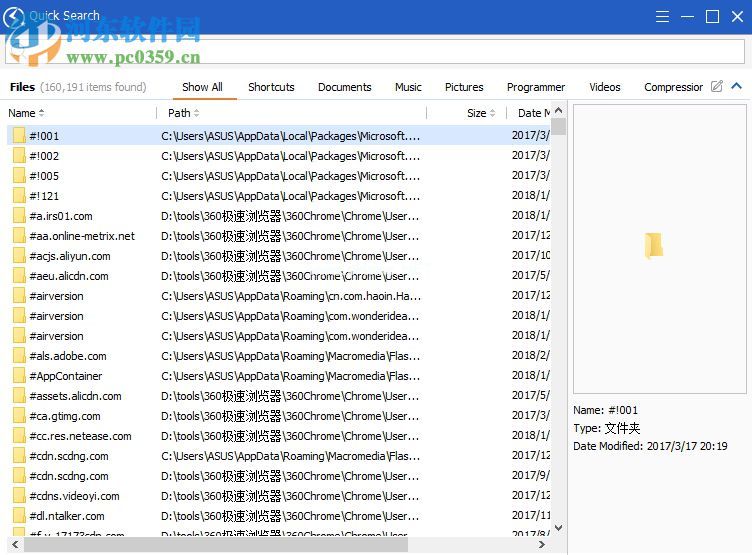Open the Programmer tab

(536, 87)
